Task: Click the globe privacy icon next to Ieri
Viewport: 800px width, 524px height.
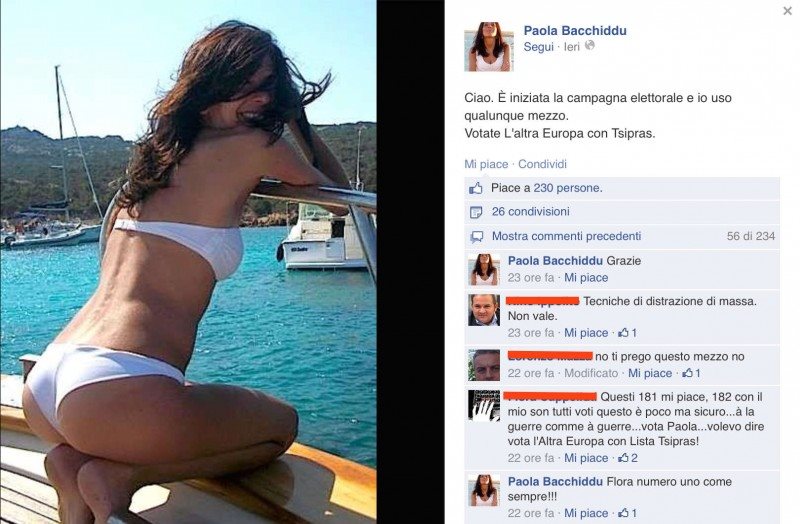Action: click(x=590, y=45)
